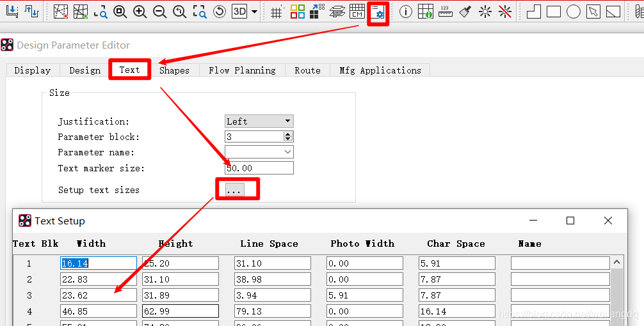This screenshot has height=326, width=644.
Task: Click the Zoom In plus magnifier
Action: (x=140, y=12)
